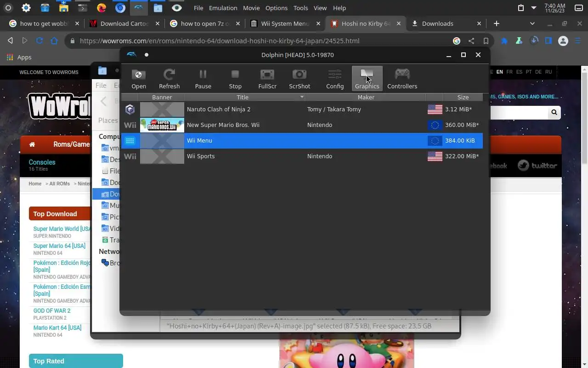Click the Home breadcrumb link on WoWroms
Image resolution: width=588 pixels, height=368 pixels.
[x=35, y=184]
